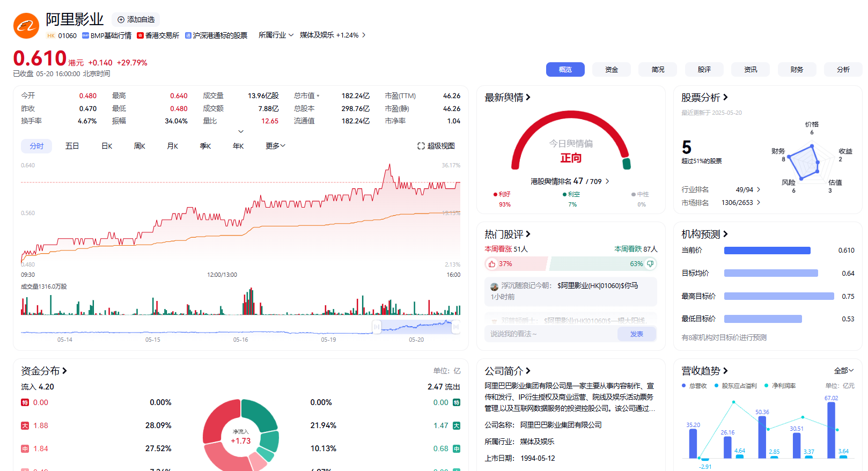The width and height of the screenshot is (868, 471).
Task: Switch to the 分析 tab
Action: (x=843, y=69)
